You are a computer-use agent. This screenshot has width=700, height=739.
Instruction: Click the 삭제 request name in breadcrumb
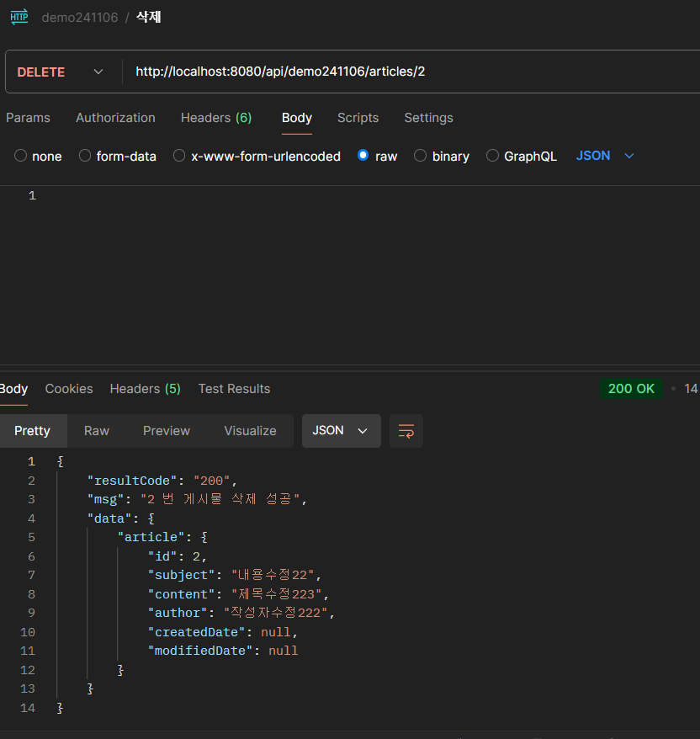148,17
